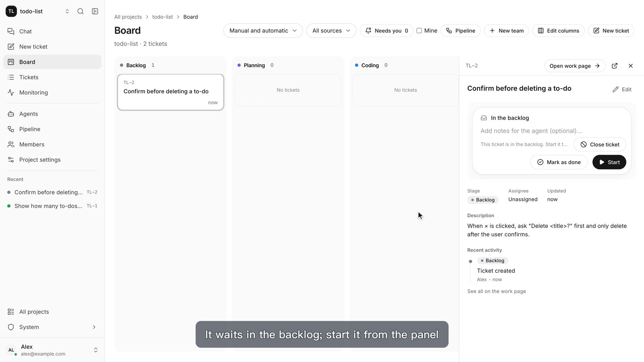The image size is (644, 362).
Task: Open the search icon in sidebar header
Action: click(80, 11)
